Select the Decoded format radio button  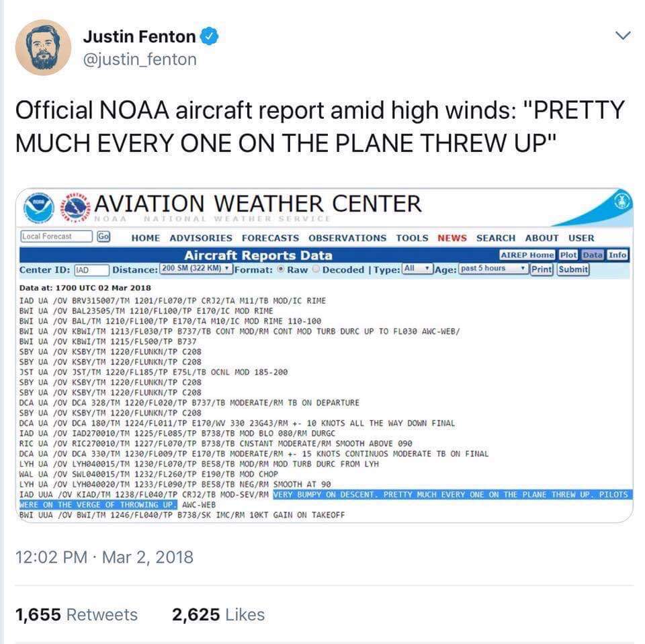316,269
